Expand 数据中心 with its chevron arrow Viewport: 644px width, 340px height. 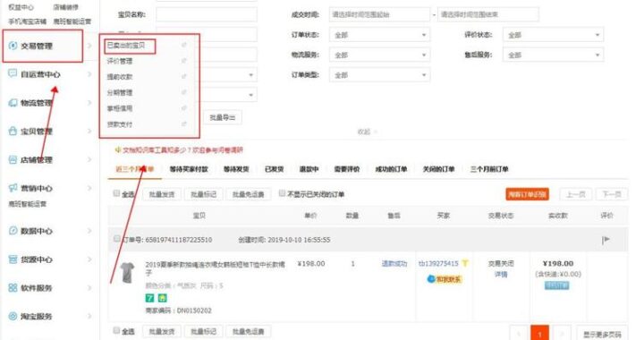(89, 231)
